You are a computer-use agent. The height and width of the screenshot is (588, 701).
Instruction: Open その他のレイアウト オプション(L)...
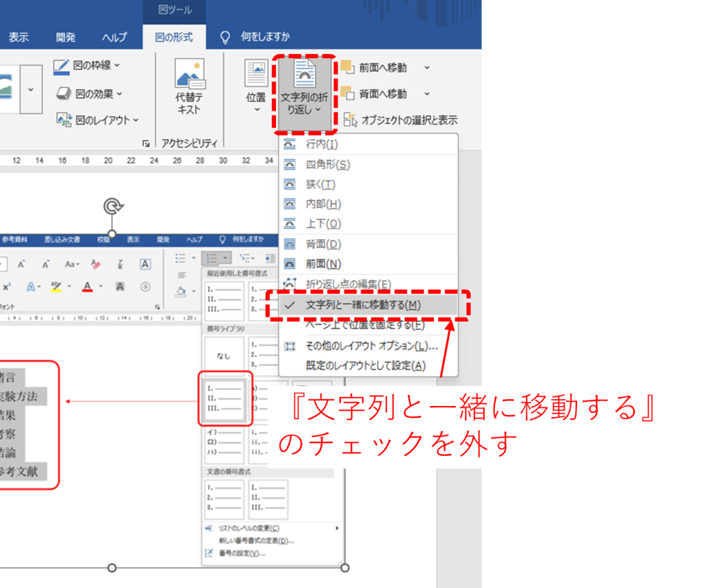click(371, 346)
